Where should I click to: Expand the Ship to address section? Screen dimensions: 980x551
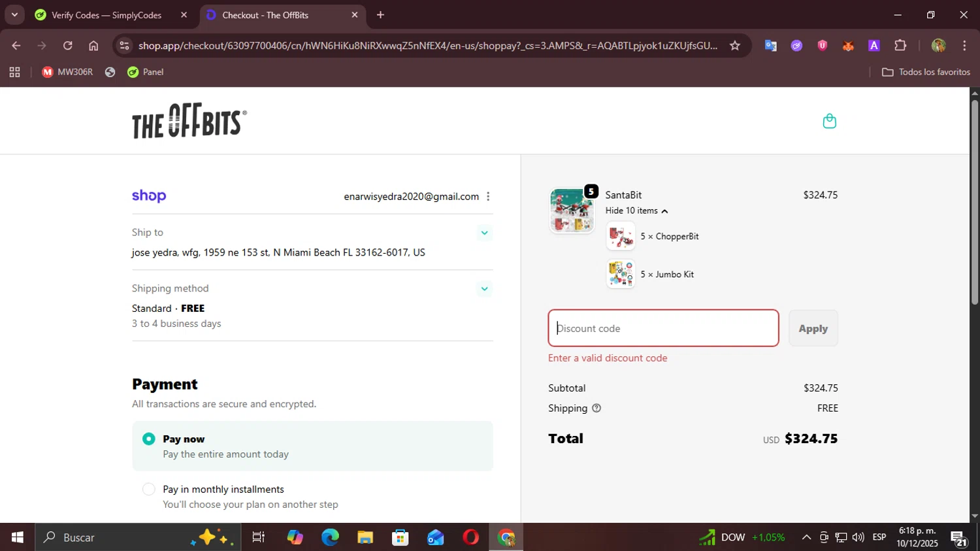[484, 233]
